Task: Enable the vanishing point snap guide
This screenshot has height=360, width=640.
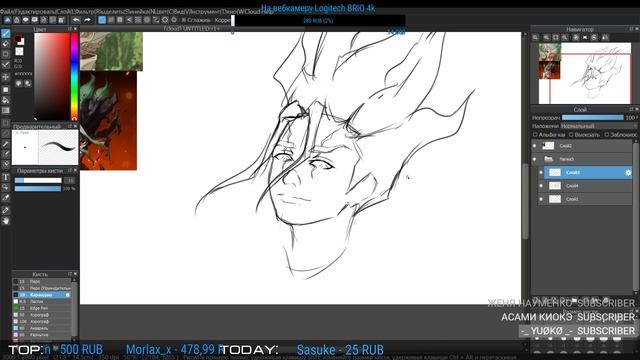Action: tap(129, 20)
